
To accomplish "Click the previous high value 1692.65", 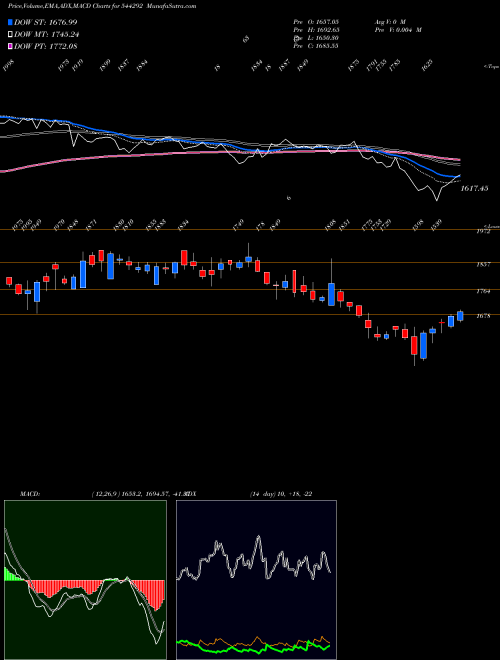I will coord(325,30).
